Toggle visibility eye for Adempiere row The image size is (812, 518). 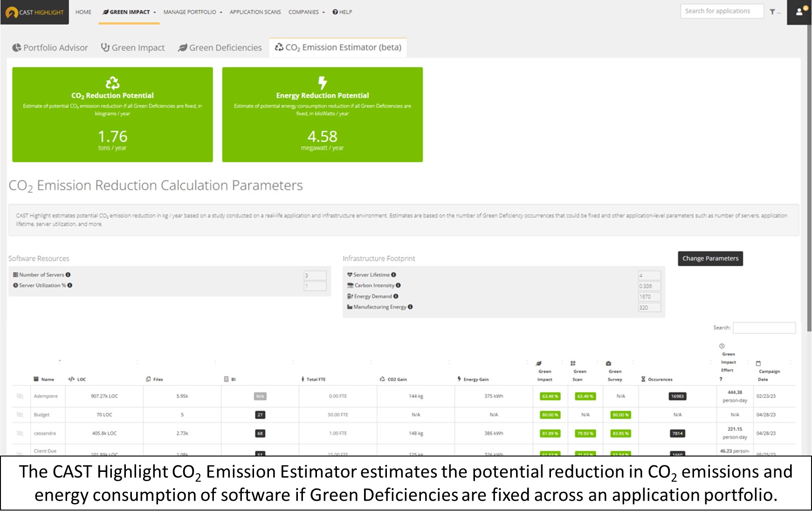pyautogui.click(x=20, y=396)
